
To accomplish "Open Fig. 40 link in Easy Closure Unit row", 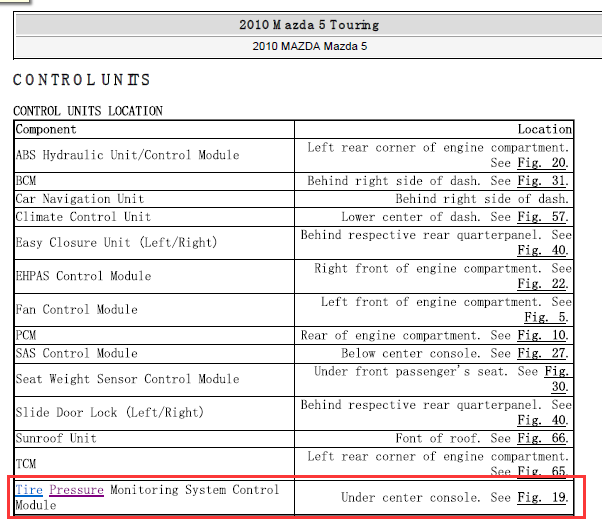I will pyautogui.click(x=542, y=250).
